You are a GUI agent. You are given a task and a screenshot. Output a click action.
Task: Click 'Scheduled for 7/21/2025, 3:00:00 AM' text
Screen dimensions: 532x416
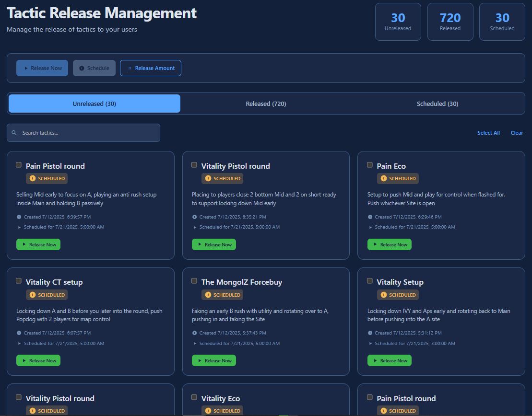tap(414, 344)
